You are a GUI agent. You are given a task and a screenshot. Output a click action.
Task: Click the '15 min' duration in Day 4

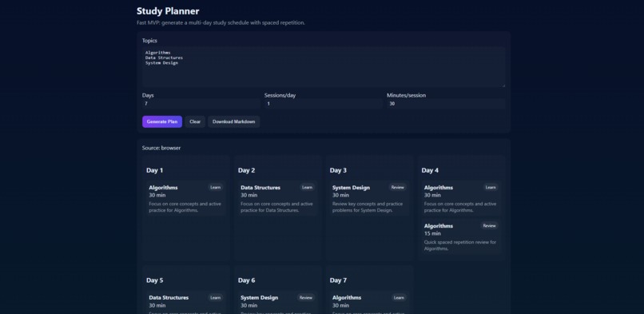432,233
